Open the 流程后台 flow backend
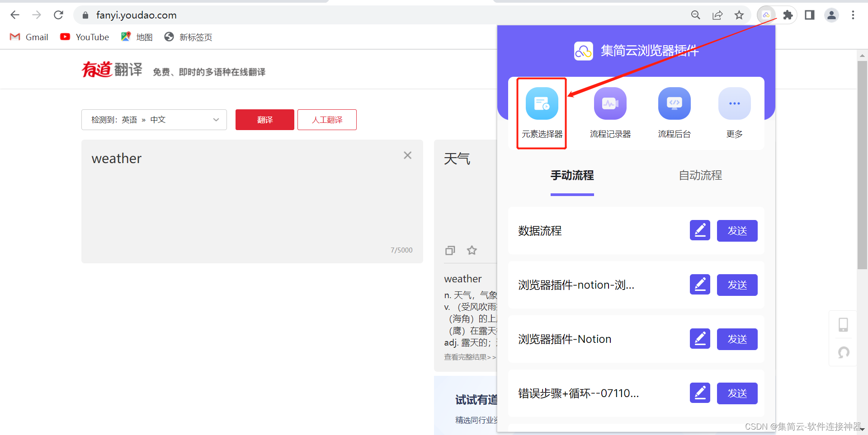This screenshot has height=435, width=868. pos(674,113)
